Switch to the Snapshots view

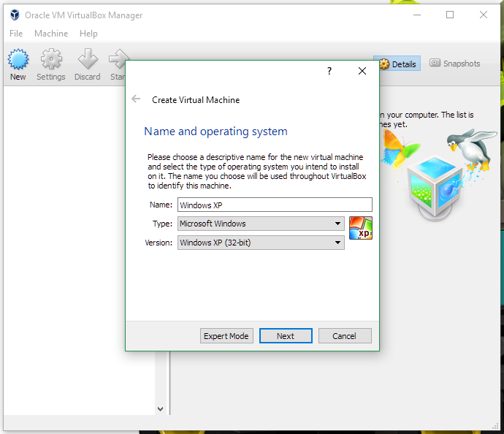pyautogui.click(x=455, y=64)
